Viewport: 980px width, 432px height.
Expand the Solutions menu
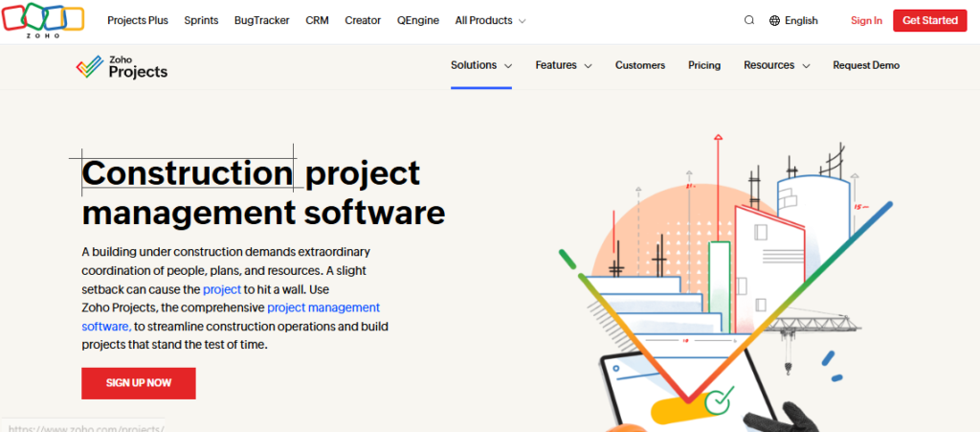[x=481, y=65]
